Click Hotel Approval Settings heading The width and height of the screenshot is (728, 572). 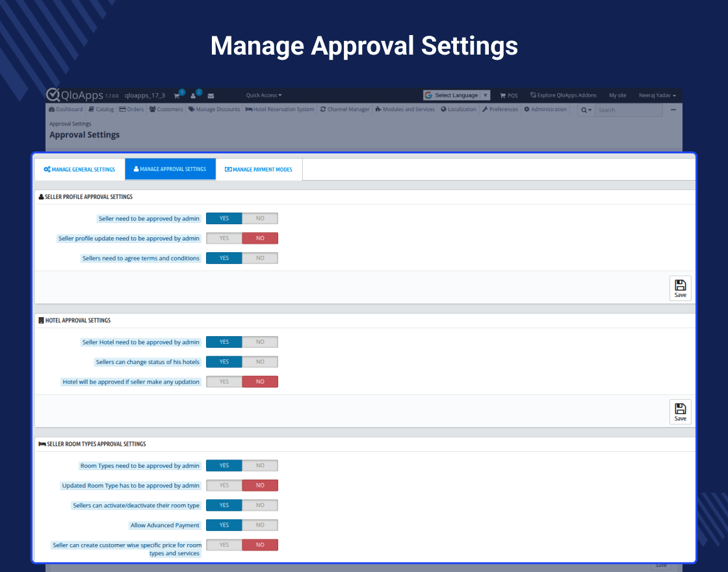78,320
